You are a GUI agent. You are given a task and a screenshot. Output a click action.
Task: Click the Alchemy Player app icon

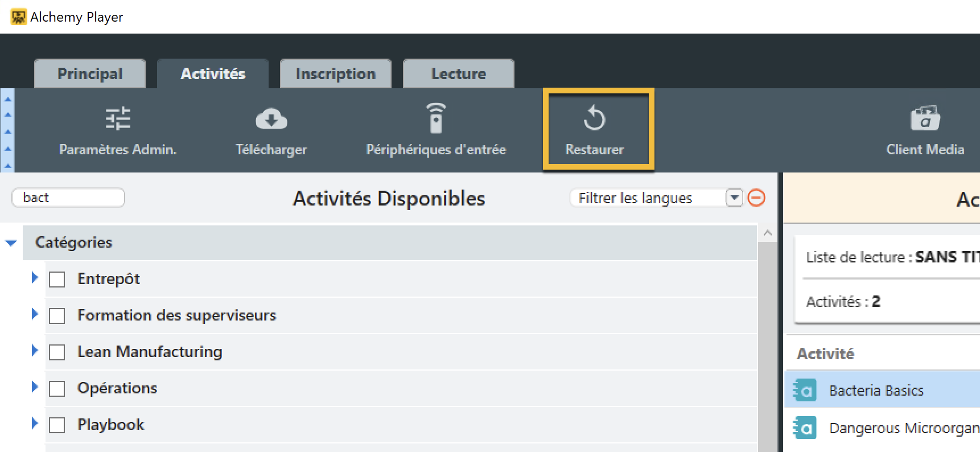18,17
